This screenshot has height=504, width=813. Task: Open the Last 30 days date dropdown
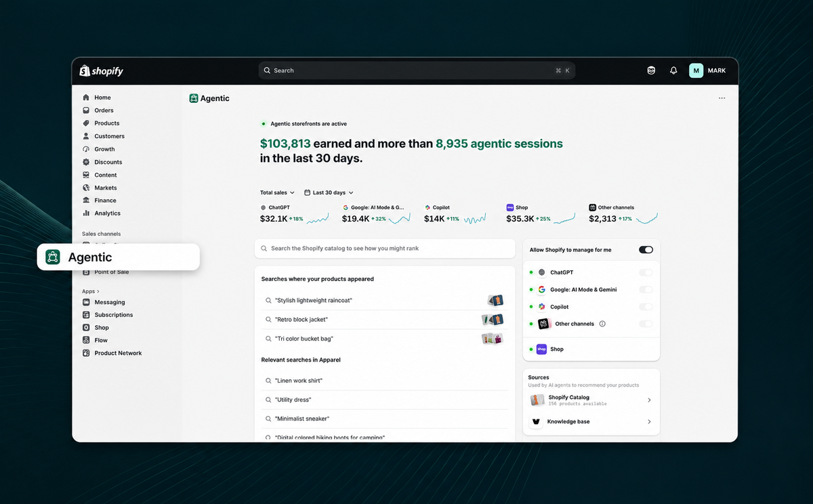point(329,193)
